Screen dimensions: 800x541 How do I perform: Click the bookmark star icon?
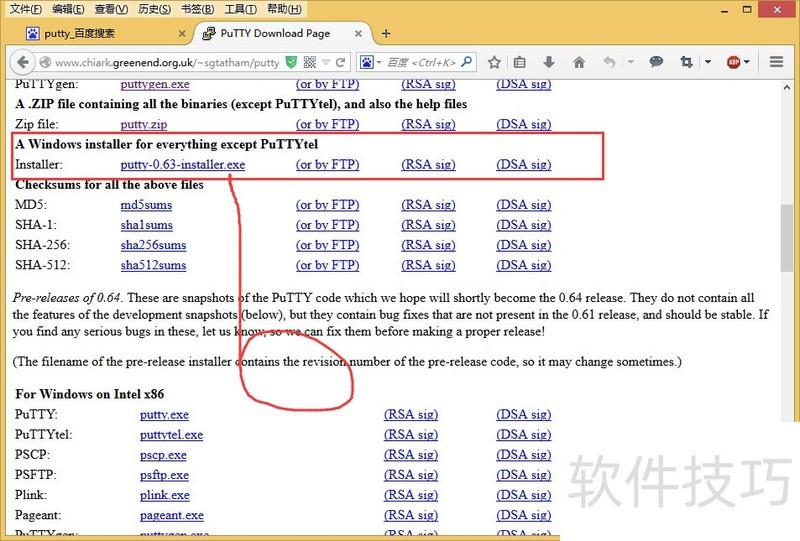coord(494,62)
